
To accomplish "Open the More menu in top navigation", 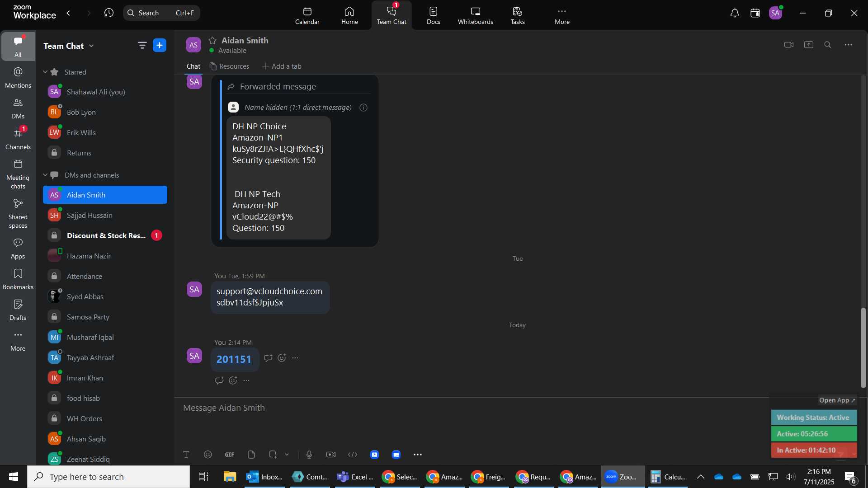I will (562, 16).
